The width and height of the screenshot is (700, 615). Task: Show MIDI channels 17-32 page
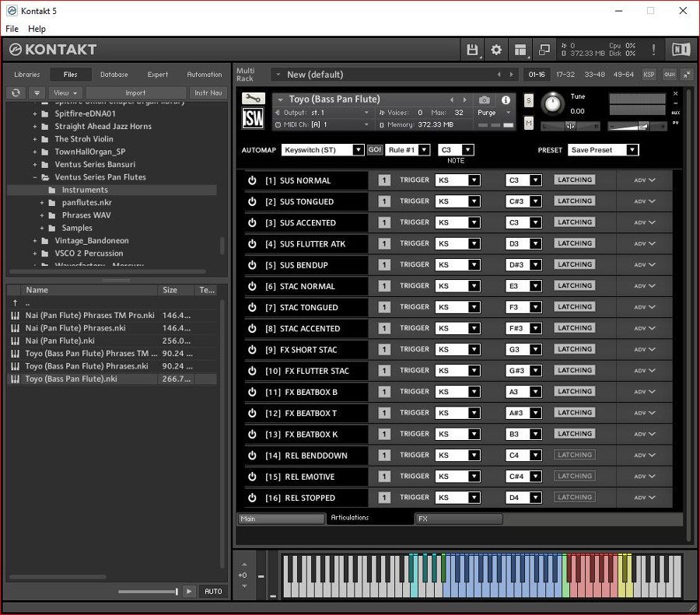565,75
